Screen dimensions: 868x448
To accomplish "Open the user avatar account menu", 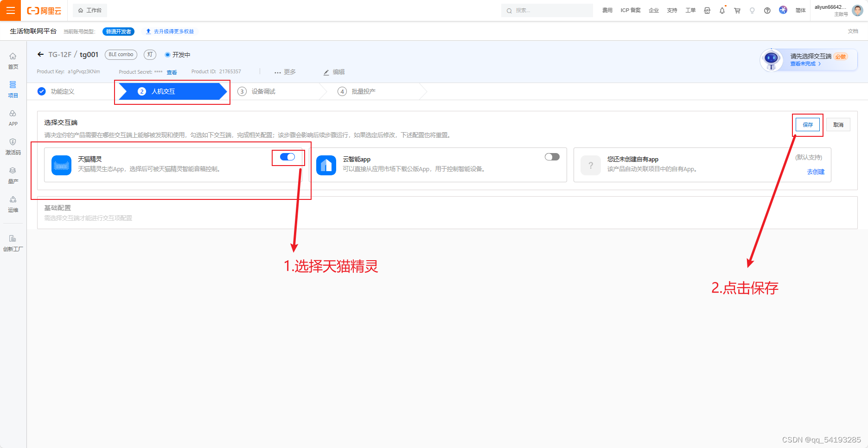I will (858, 10).
